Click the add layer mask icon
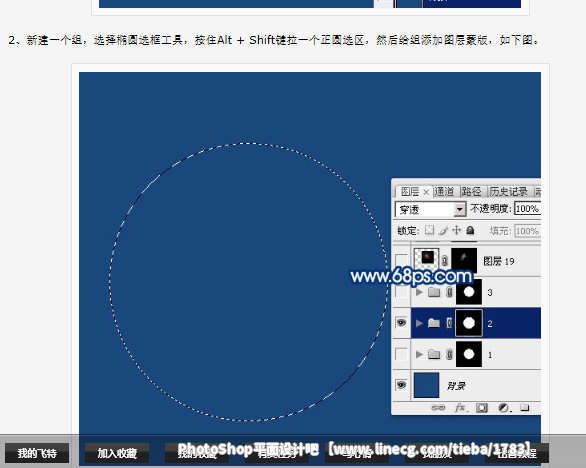 pyautogui.click(x=482, y=407)
